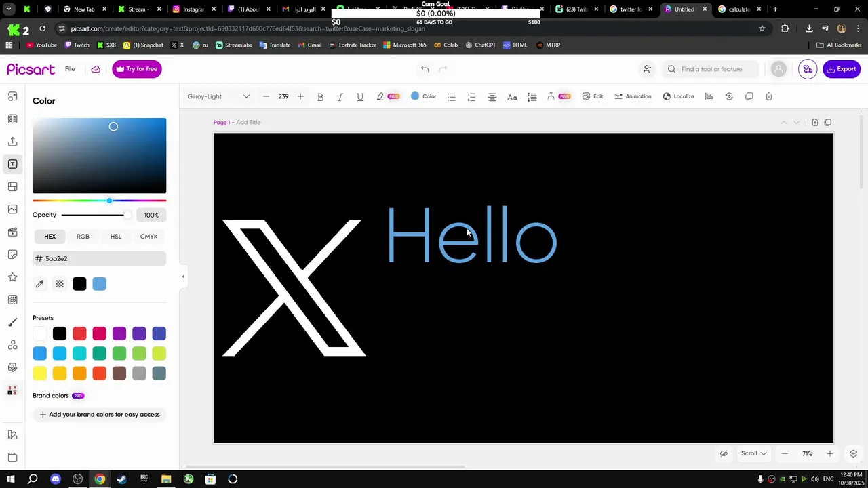
Task: Open the Uploads panel in sidebar
Action: [12, 142]
